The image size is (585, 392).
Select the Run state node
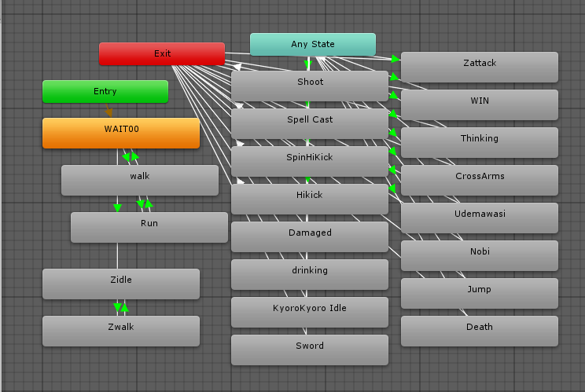pyautogui.click(x=149, y=227)
